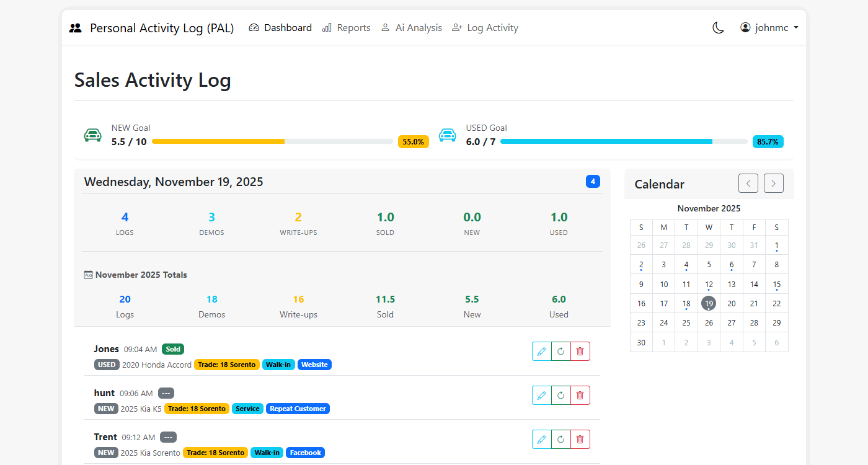Click the trash icon on Trent's row
Image resolution: width=868 pixels, height=465 pixels.
(x=580, y=439)
